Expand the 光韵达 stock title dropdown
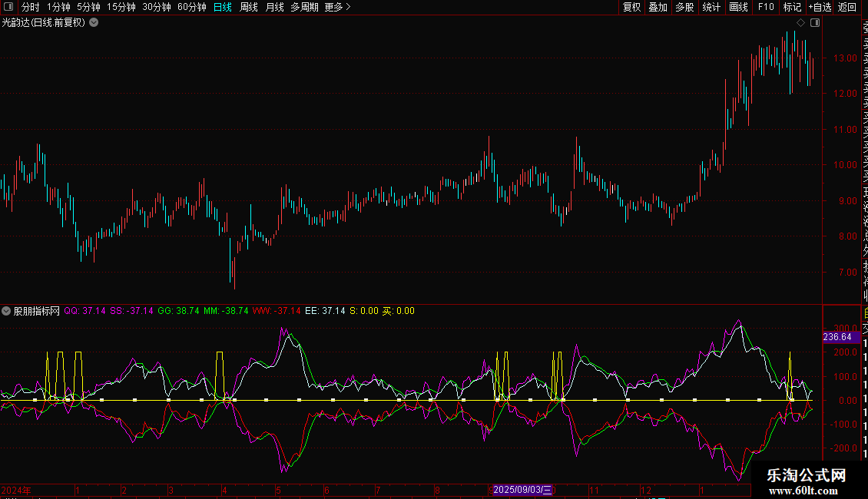 click(x=94, y=22)
